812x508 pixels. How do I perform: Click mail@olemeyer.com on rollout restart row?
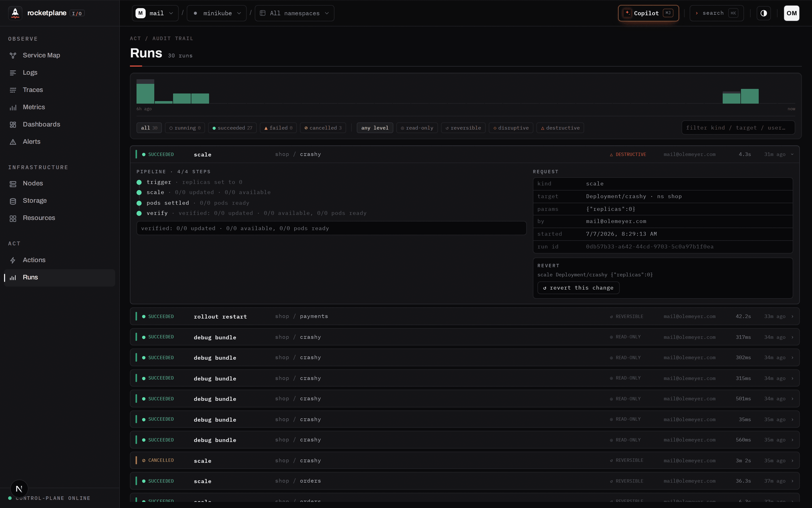click(689, 316)
